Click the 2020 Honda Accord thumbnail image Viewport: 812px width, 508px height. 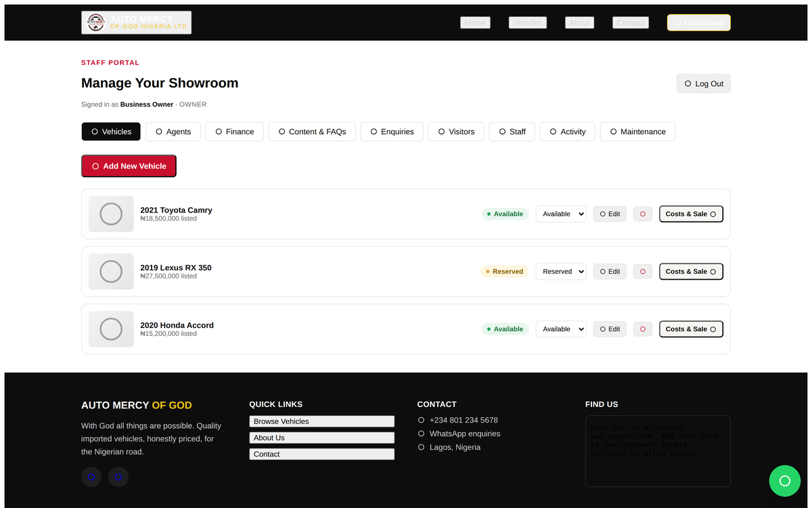click(111, 329)
